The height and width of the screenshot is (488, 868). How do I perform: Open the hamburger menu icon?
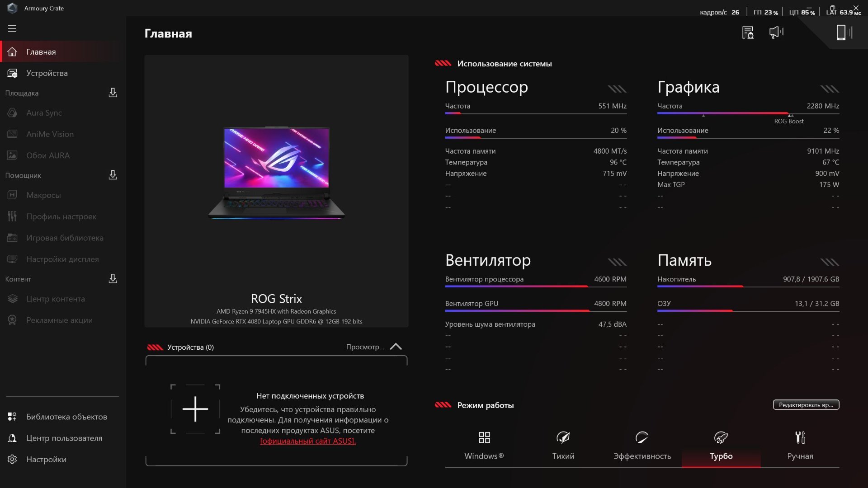12,28
